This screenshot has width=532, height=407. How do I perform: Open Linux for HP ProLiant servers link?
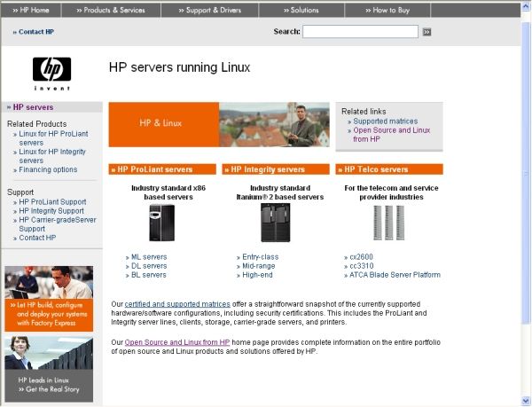tap(53, 138)
